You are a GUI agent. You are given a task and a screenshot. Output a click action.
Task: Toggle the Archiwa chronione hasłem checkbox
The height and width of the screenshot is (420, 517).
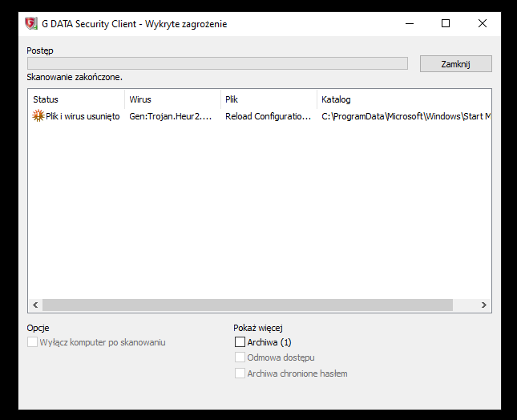(x=240, y=374)
